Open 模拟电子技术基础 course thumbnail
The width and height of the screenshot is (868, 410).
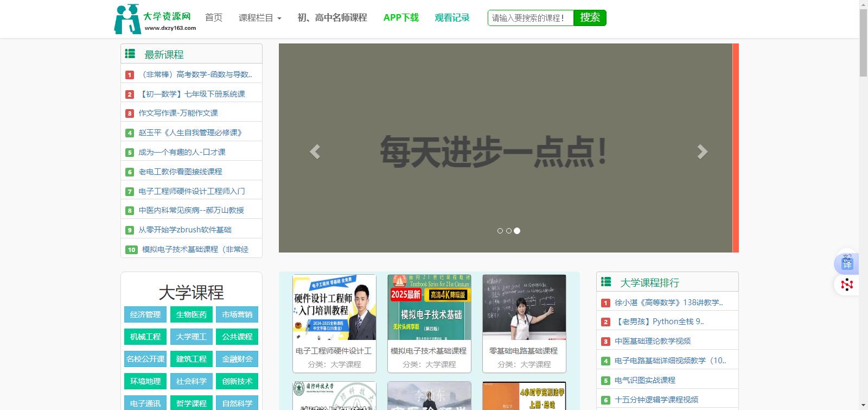point(429,307)
